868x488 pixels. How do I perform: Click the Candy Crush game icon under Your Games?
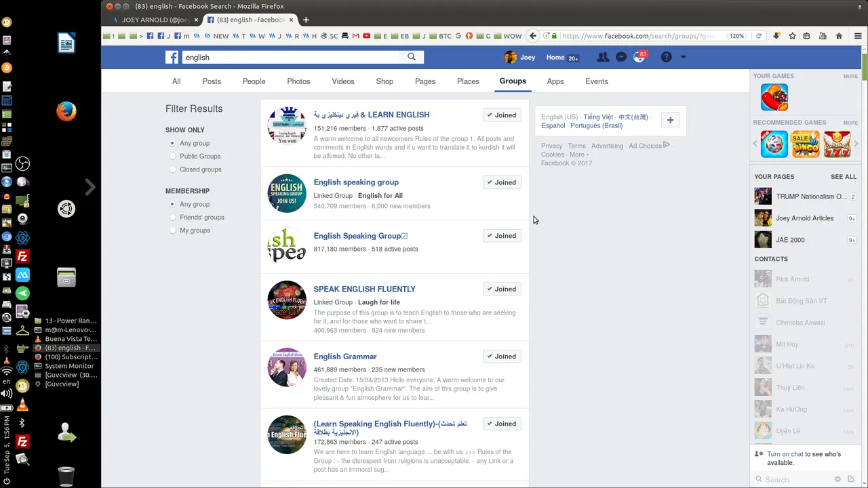tap(774, 97)
